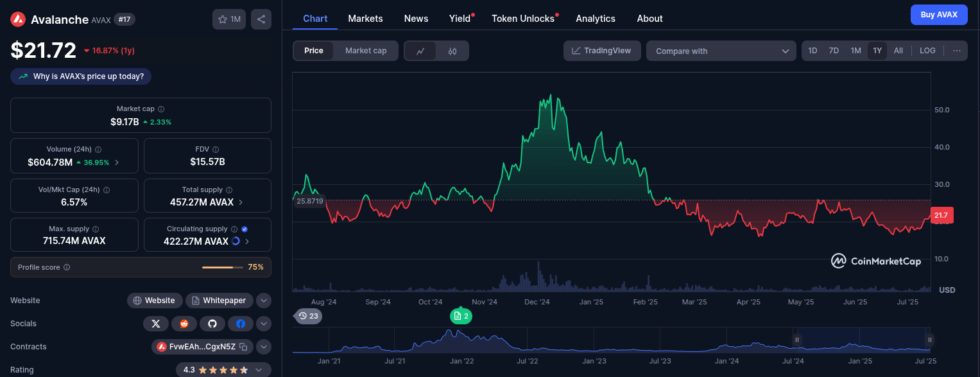
Task: Open Why is AVAX's price up today
Action: point(81,76)
